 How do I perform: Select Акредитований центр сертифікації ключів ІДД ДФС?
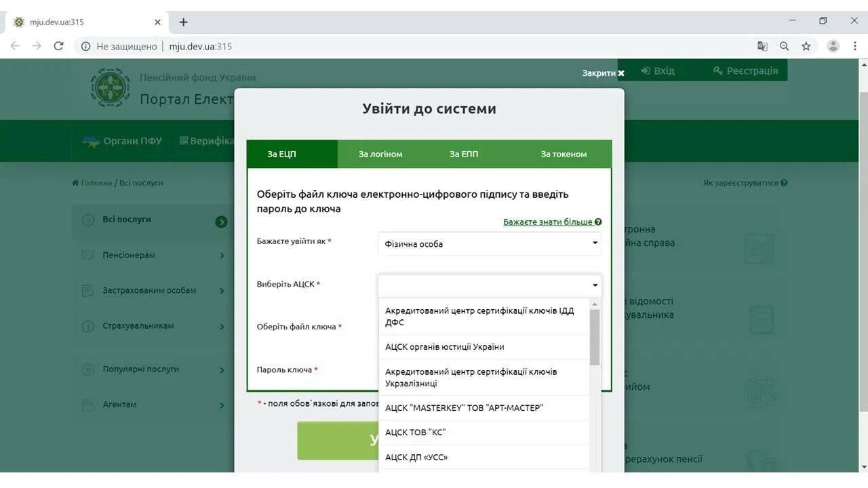484,317
